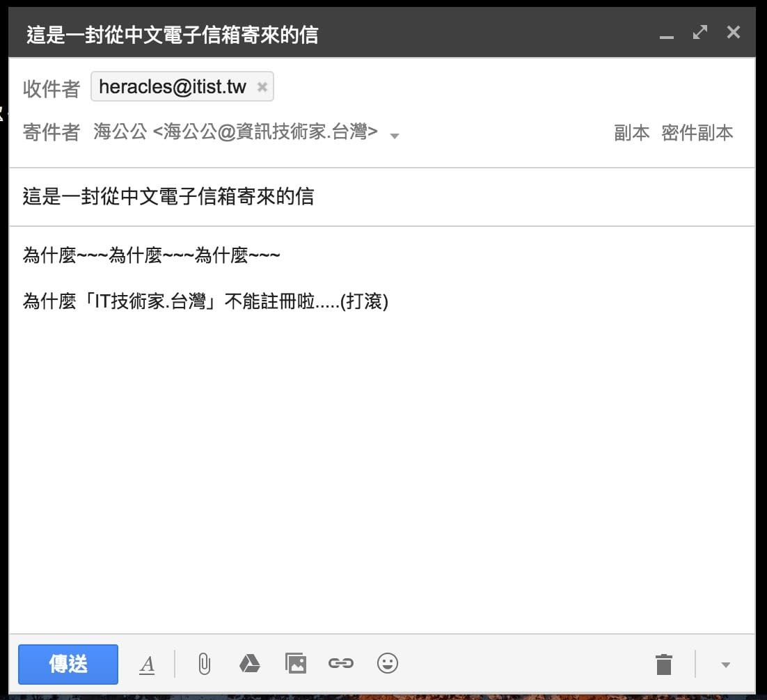The image size is (767, 700).
Task: Open more options arrow near the trash icon
Action: (x=725, y=666)
